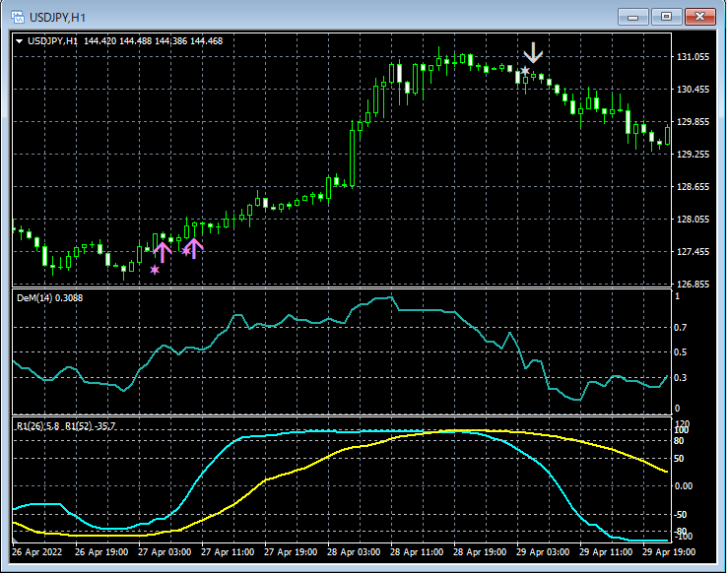
Task: Click the pink star between up arrows
Action: click(185, 252)
